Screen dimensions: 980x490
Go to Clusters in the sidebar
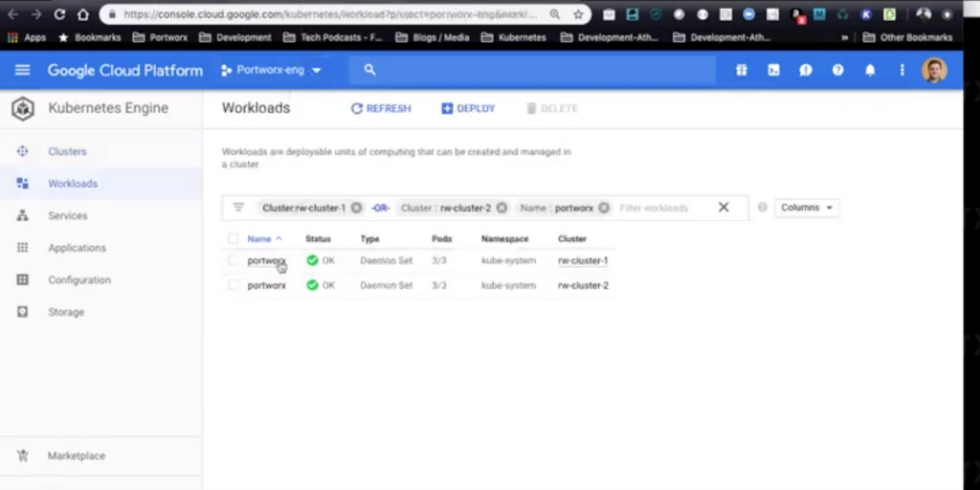68,151
